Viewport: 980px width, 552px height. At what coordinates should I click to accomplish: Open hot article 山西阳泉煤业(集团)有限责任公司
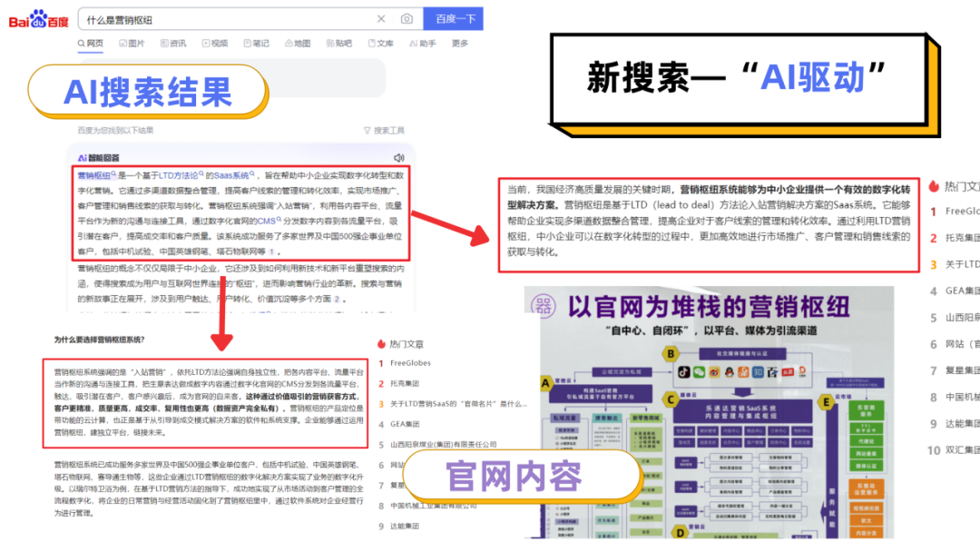click(443, 445)
